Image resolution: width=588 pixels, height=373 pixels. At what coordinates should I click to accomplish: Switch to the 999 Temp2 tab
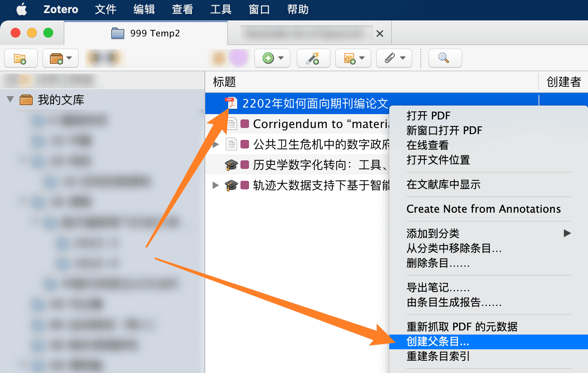tap(146, 33)
